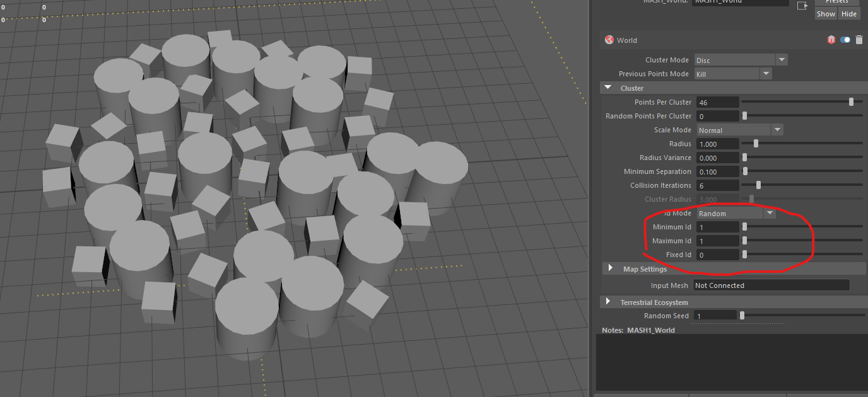Click the output connection icon beside MASH_World field
The height and width of the screenshot is (397, 868).
pyautogui.click(x=803, y=5)
